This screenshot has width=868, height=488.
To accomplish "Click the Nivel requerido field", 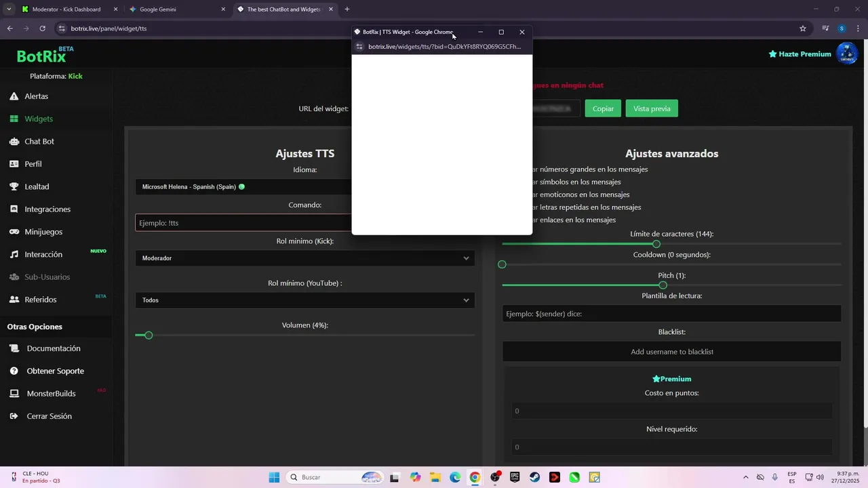I will pos(671,447).
